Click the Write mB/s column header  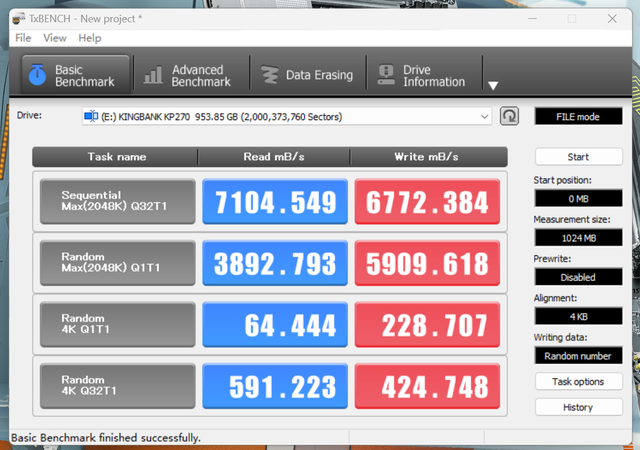coord(427,157)
